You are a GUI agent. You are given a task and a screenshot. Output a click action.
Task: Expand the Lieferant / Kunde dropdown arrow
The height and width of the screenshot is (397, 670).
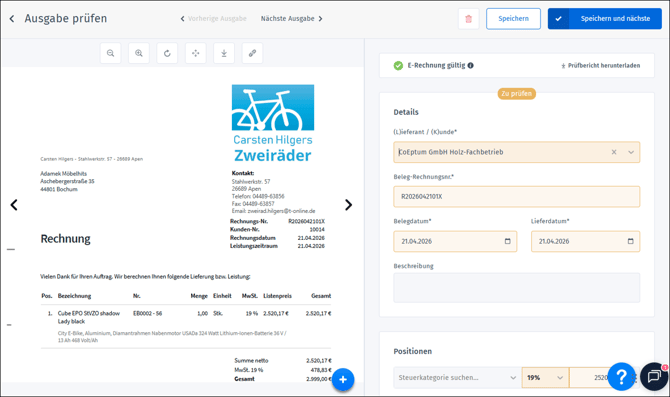tap(631, 152)
